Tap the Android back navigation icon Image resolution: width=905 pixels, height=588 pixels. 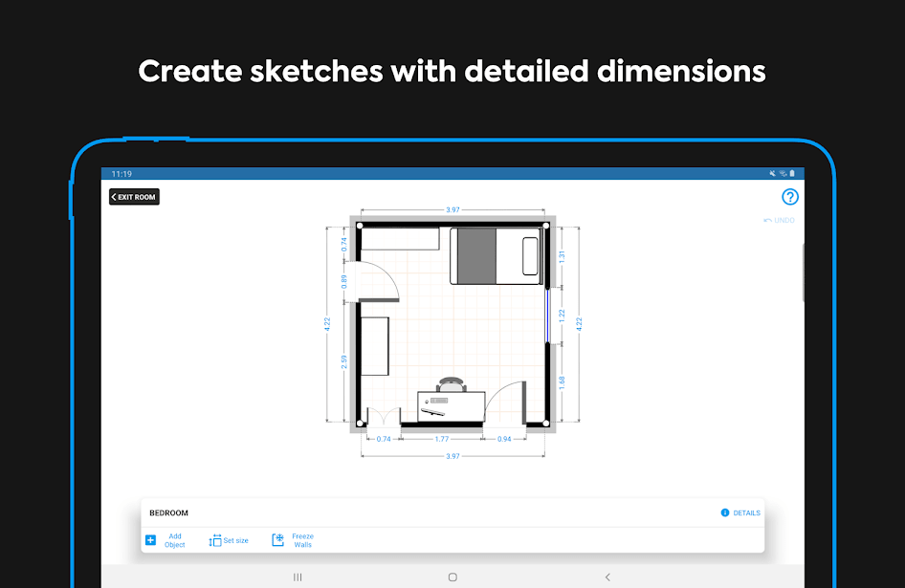(x=607, y=577)
